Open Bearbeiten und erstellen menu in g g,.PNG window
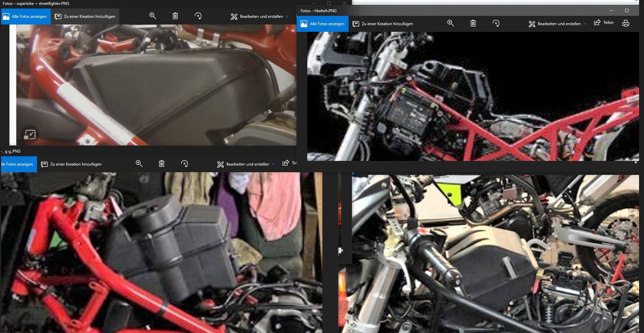This screenshot has width=644, height=333. pyautogui.click(x=246, y=164)
